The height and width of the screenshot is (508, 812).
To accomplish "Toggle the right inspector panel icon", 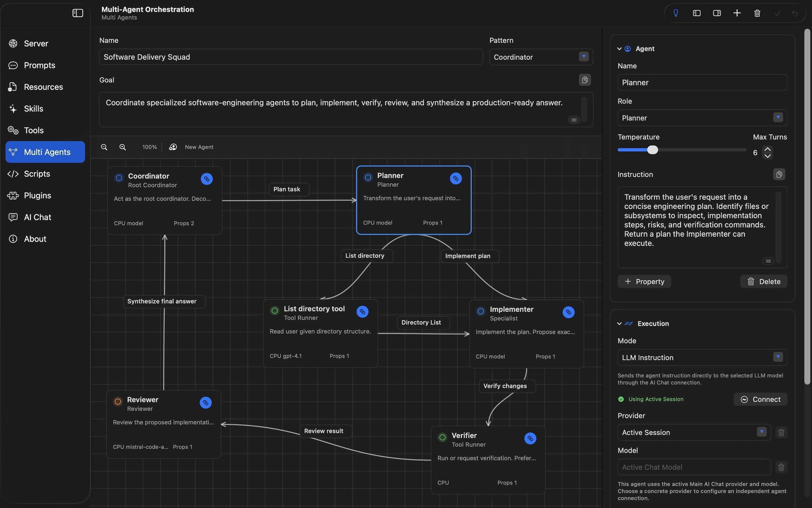I will click(717, 13).
